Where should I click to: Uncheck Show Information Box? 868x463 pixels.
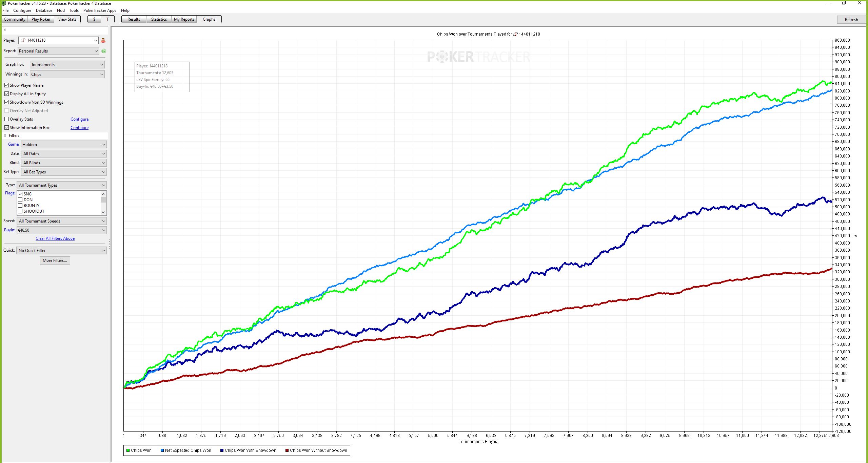[x=6, y=128]
